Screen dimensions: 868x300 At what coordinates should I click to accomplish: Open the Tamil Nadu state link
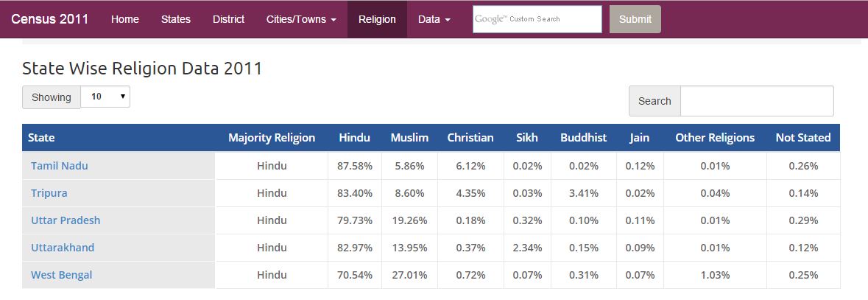[60, 166]
